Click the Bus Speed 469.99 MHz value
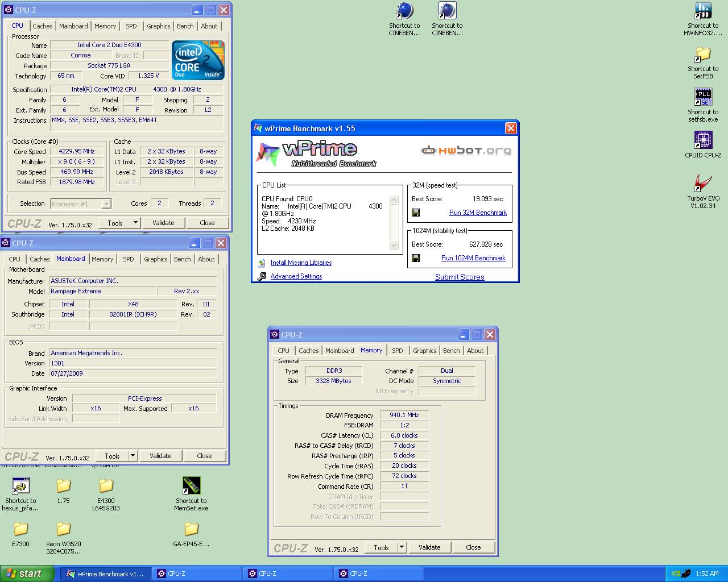728x582 pixels. [x=77, y=172]
